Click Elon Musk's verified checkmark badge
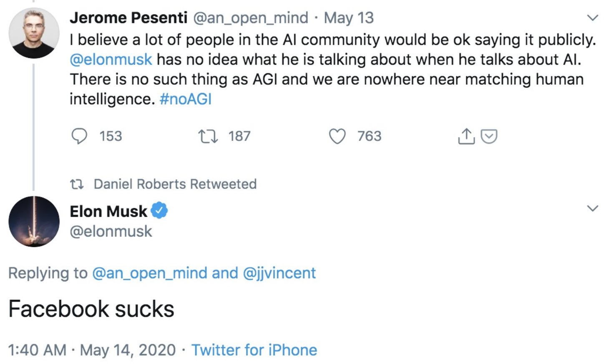The image size is (611, 364). point(160,211)
